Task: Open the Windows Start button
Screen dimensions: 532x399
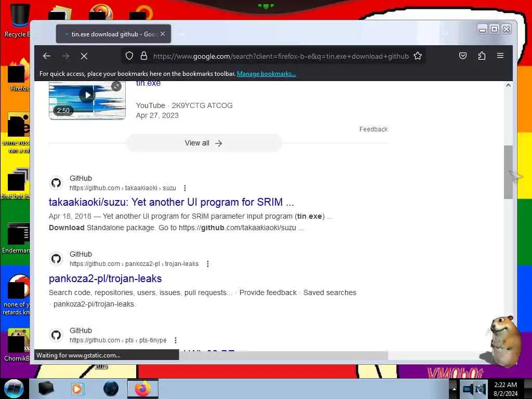Action: (14, 389)
